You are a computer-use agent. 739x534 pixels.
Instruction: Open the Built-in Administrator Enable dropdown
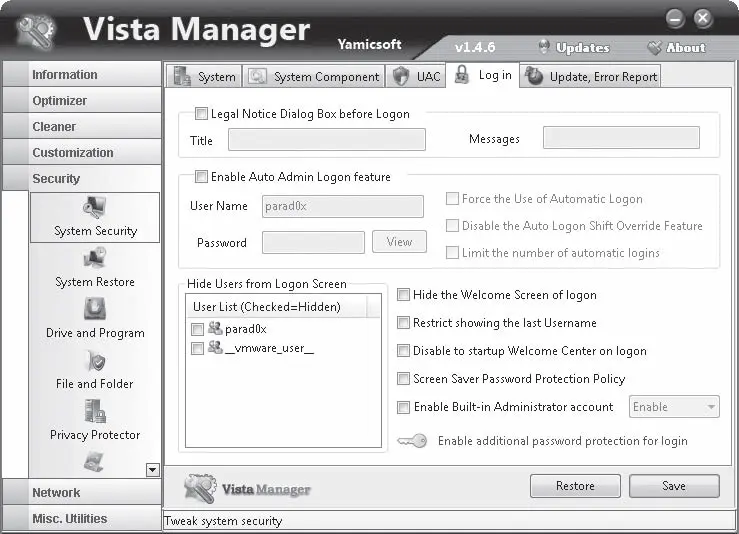[674, 407]
